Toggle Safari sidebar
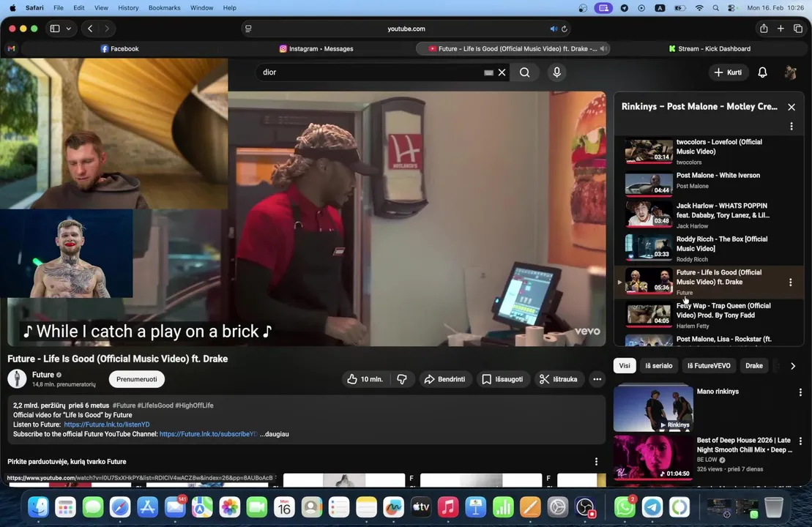Viewport: 812px width, 527px height. pyautogui.click(x=55, y=29)
